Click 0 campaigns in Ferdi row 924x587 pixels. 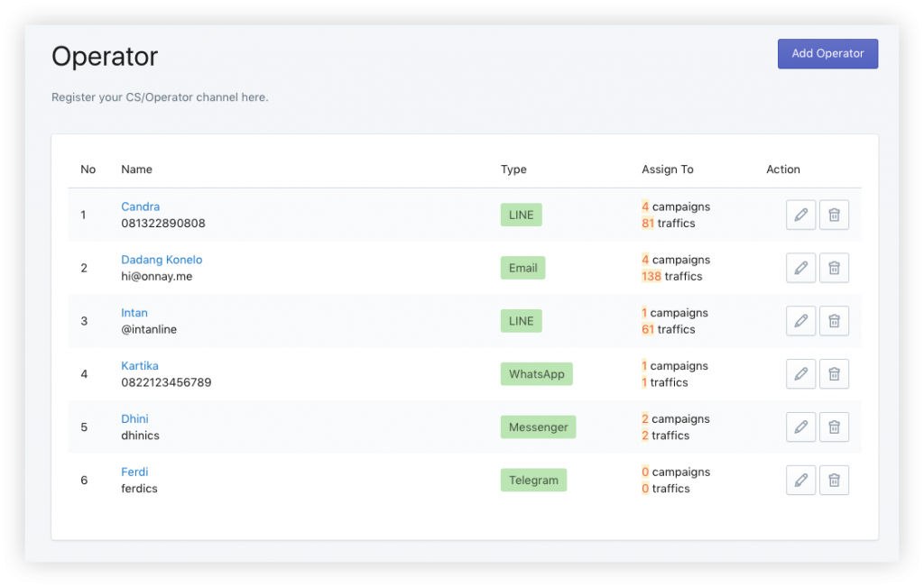(x=676, y=472)
